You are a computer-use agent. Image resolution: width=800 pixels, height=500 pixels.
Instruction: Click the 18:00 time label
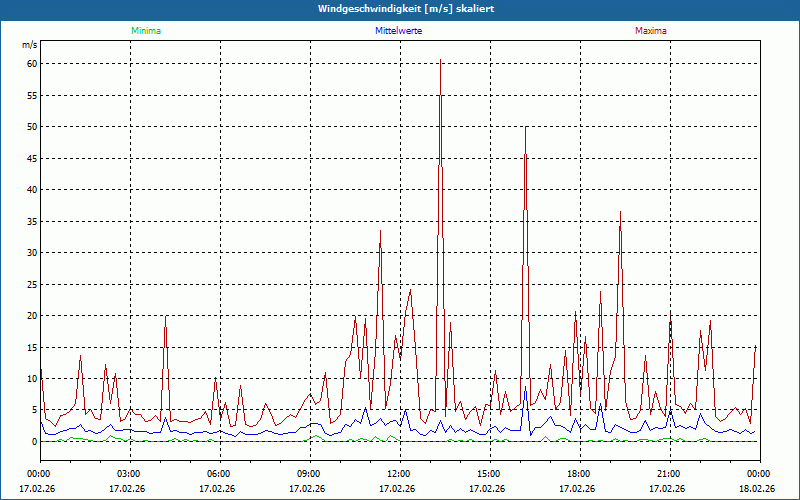coord(579,473)
